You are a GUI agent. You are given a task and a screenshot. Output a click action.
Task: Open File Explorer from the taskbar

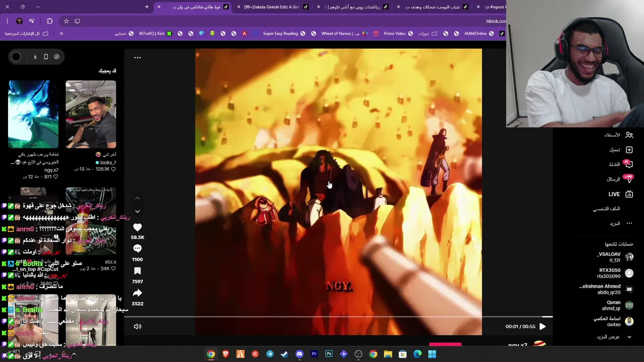click(388, 354)
